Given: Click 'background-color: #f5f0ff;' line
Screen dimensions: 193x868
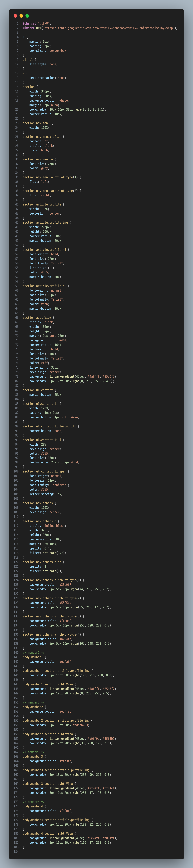Looking at the screenshot, I should click(51, 811).
